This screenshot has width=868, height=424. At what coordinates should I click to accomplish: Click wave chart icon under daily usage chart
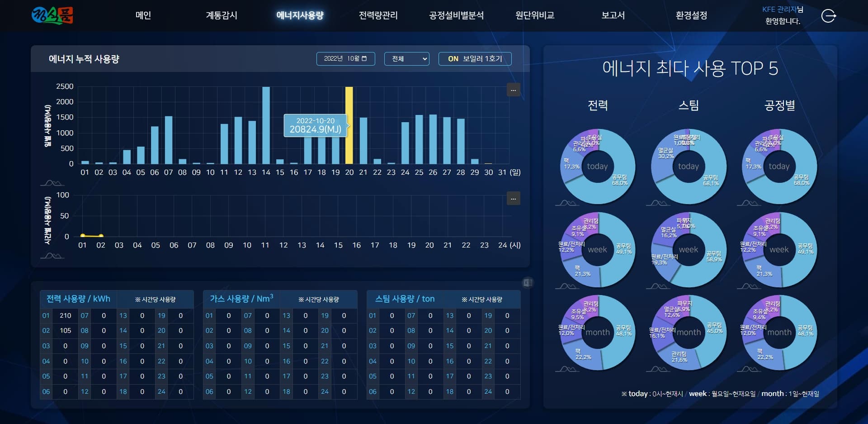[x=52, y=183]
